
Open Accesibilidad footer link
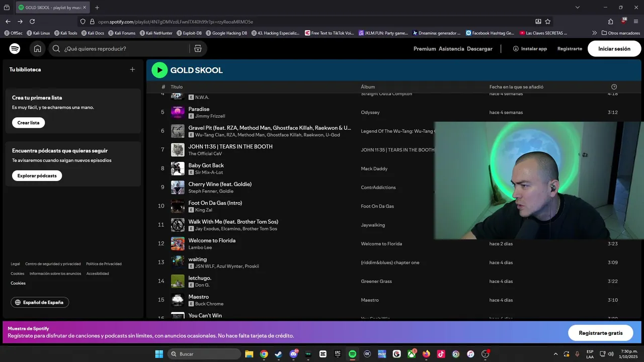pyautogui.click(x=98, y=274)
